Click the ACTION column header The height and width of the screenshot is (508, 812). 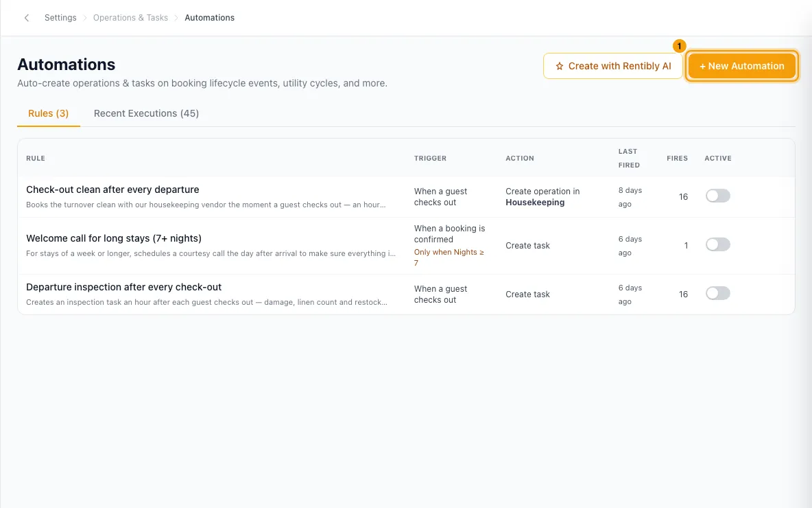coord(520,159)
